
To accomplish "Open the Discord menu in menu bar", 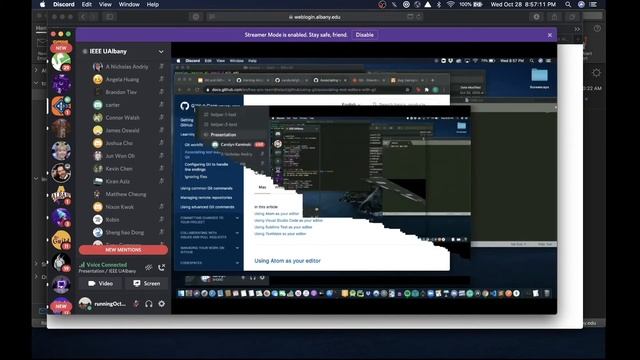I will (64, 4).
